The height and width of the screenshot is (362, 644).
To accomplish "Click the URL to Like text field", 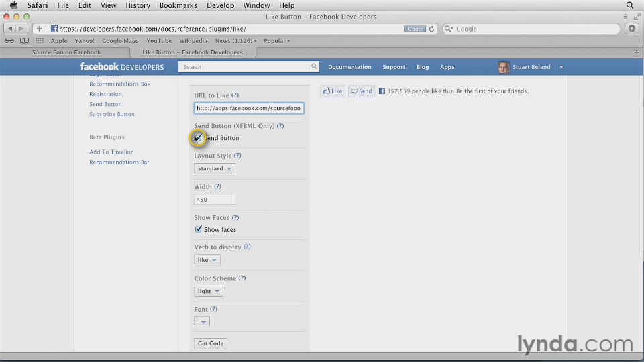I will pos(249,108).
